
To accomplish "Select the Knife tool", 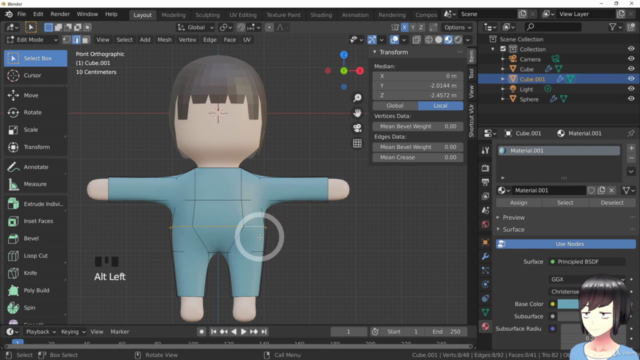I will (x=36, y=273).
